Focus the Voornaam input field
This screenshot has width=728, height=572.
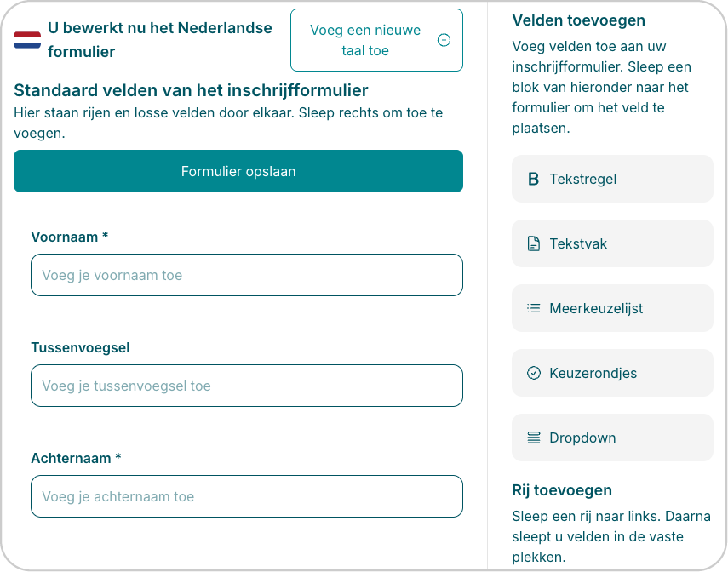[x=247, y=275]
